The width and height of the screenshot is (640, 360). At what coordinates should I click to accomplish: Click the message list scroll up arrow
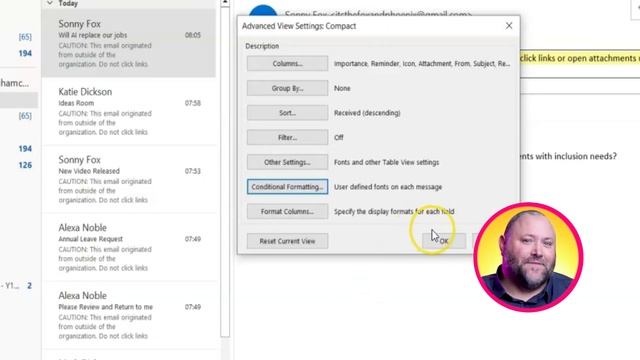(225, 2)
